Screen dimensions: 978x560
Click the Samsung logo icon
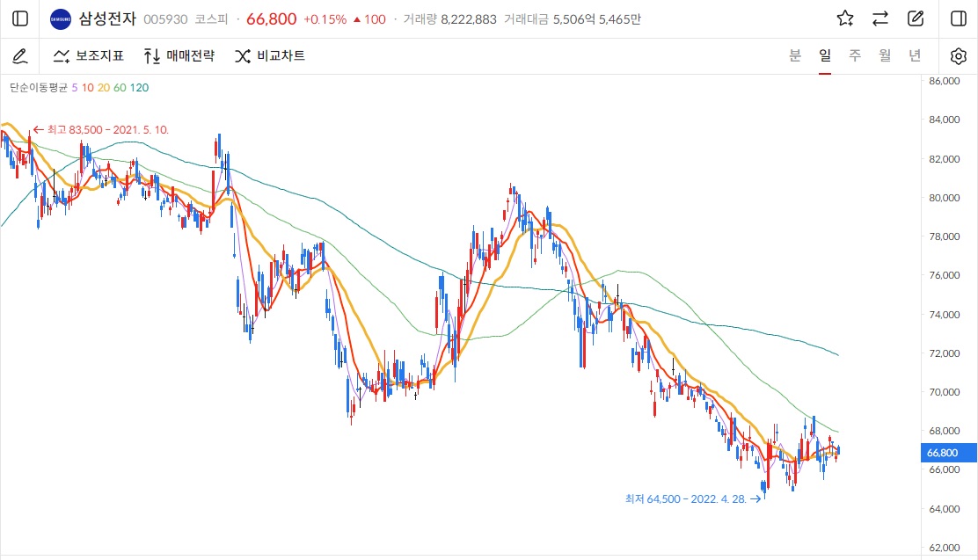coord(61,19)
